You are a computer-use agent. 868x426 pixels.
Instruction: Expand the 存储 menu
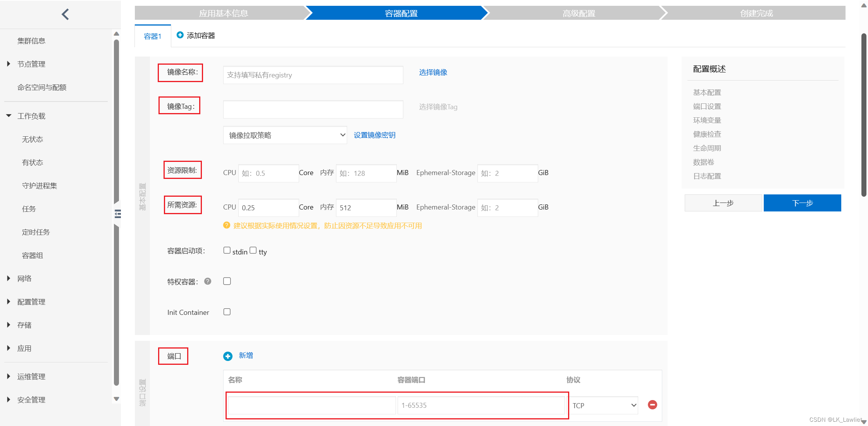[x=9, y=325]
